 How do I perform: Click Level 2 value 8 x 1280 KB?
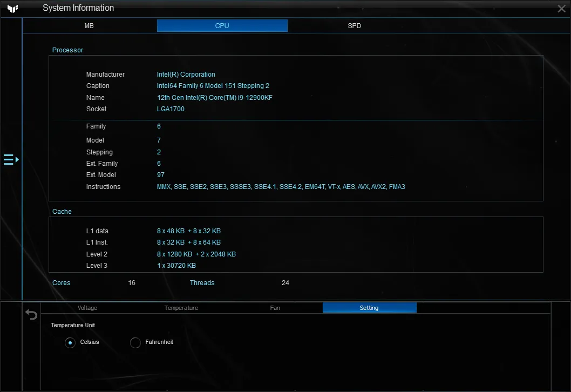[196, 254]
